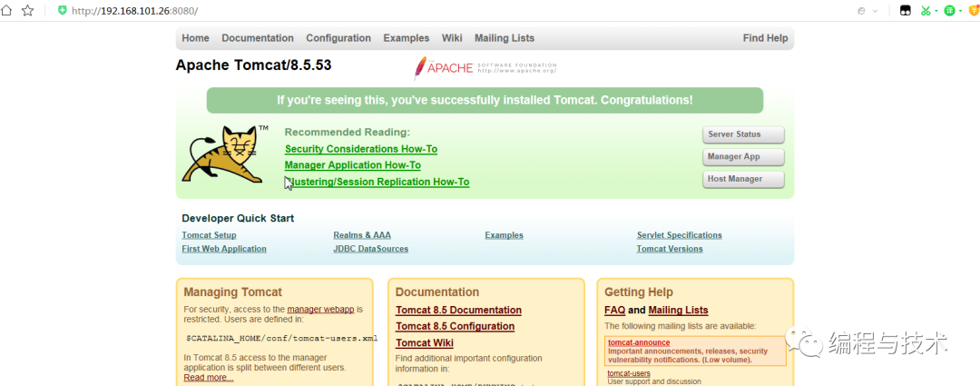Screen dimensions: 980x386
Task: Click Read more... in Managing Tomcat
Action: coord(209,377)
